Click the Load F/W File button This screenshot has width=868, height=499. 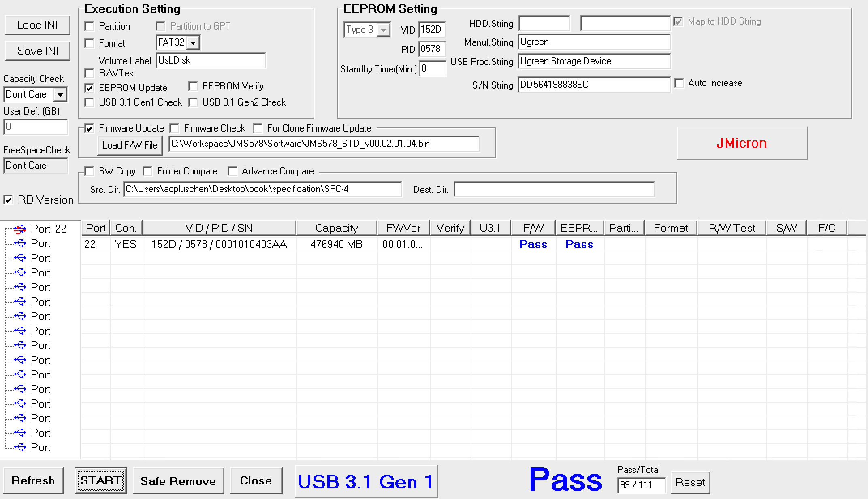130,145
